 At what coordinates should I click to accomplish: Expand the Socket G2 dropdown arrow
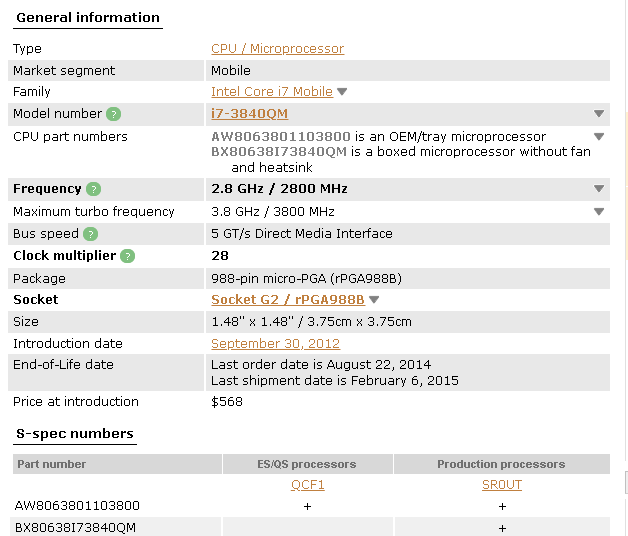pos(374,300)
